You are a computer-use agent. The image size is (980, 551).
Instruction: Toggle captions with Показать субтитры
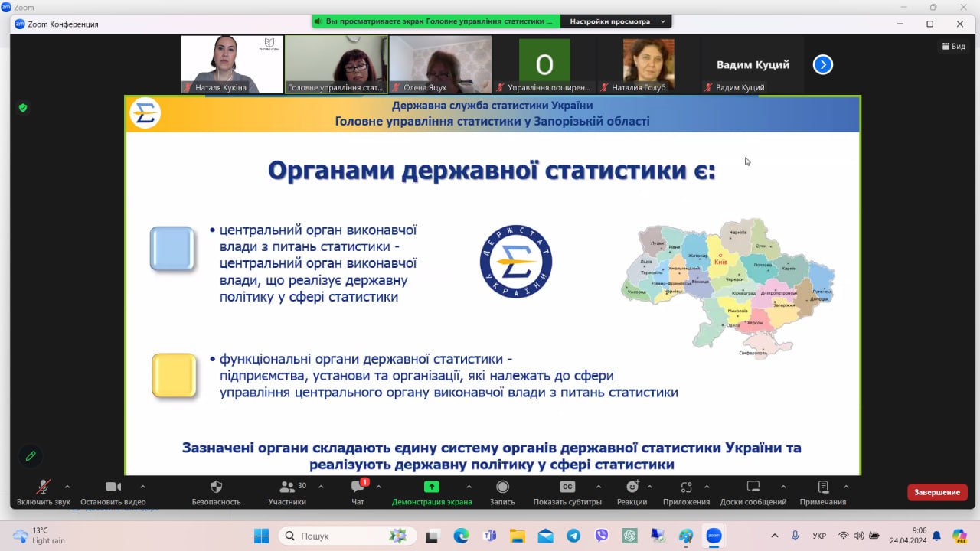567,487
